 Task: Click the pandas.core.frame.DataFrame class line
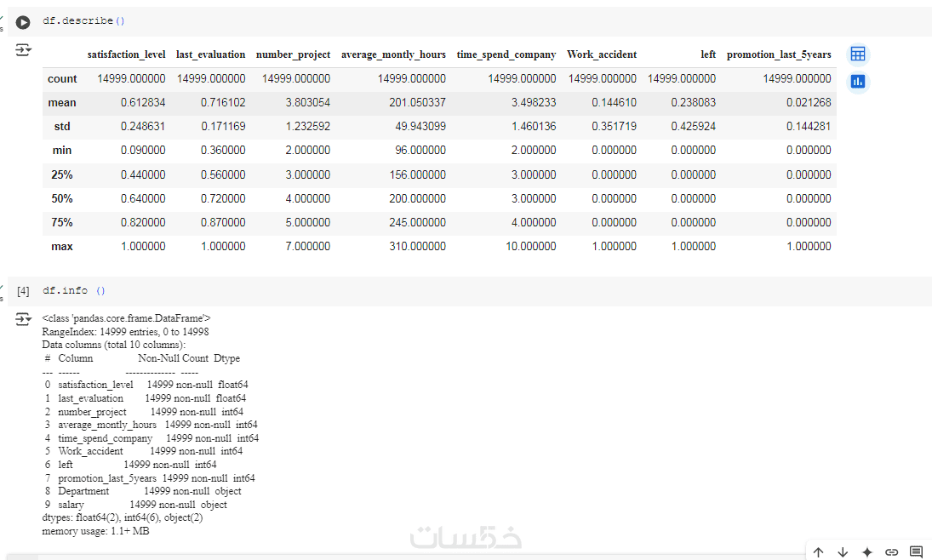(x=126, y=318)
